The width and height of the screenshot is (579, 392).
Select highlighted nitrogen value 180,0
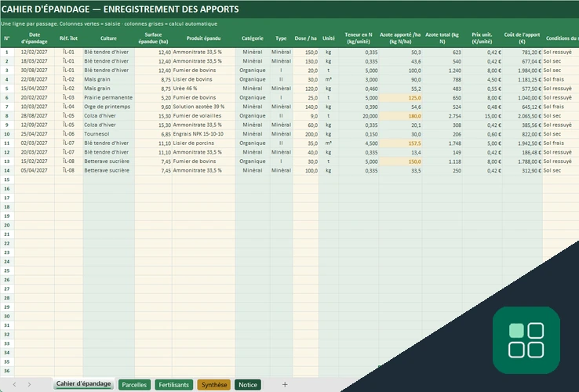[x=400, y=116]
